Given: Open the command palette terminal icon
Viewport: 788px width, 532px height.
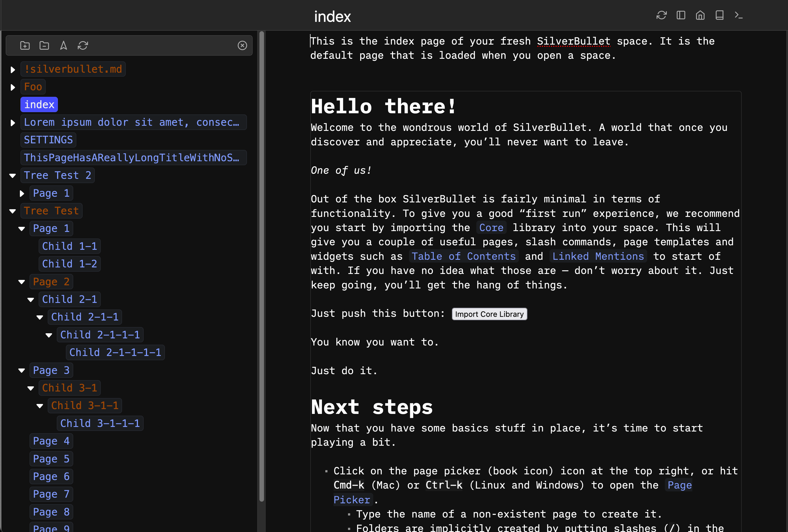Looking at the screenshot, I should click(739, 15).
